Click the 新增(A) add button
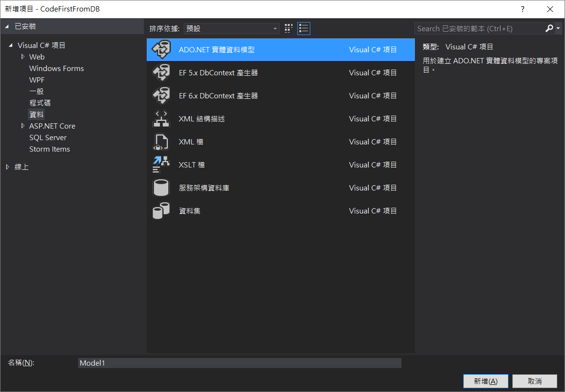565x392 pixels. 485,381
